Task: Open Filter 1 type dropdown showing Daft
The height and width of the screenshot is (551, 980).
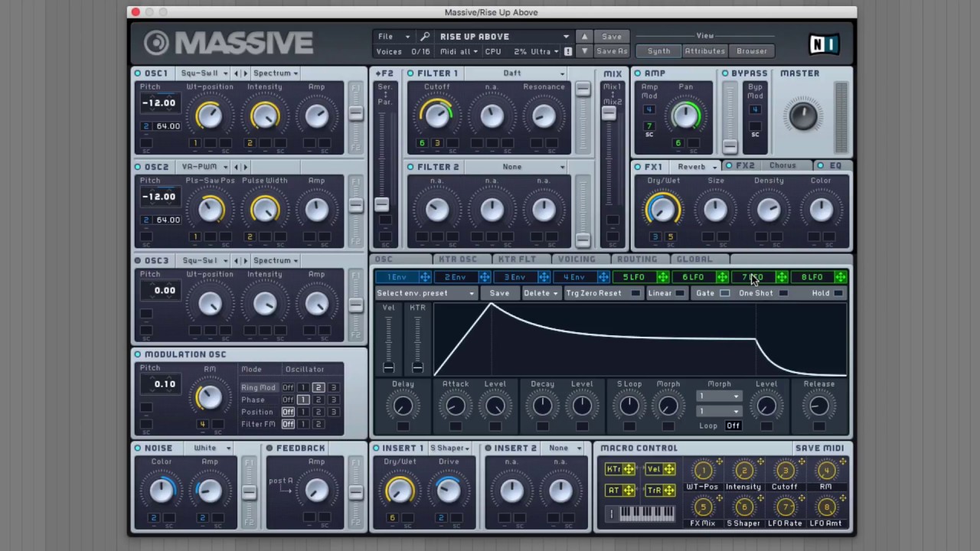Action: (514, 73)
